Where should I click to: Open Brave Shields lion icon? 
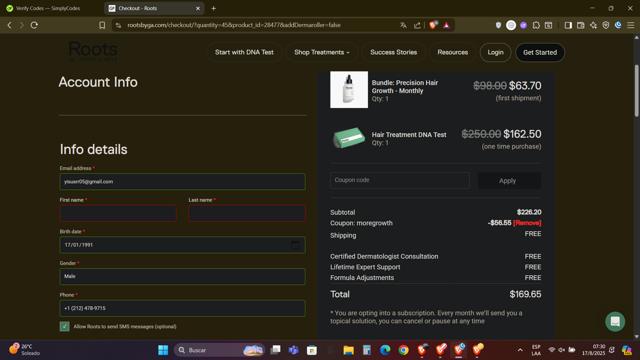pos(433,25)
